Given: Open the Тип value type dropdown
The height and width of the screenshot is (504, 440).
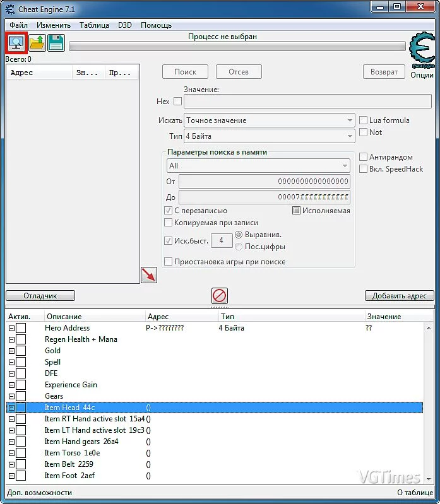Looking at the screenshot, I should [x=270, y=136].
